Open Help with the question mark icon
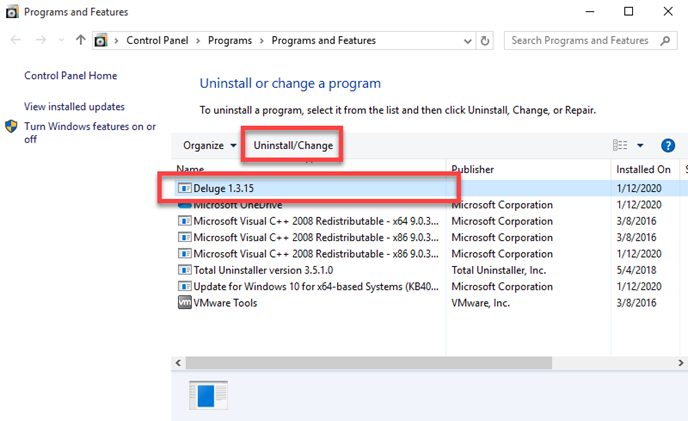Viewport: 688px width, 421px height. point(668,145)
